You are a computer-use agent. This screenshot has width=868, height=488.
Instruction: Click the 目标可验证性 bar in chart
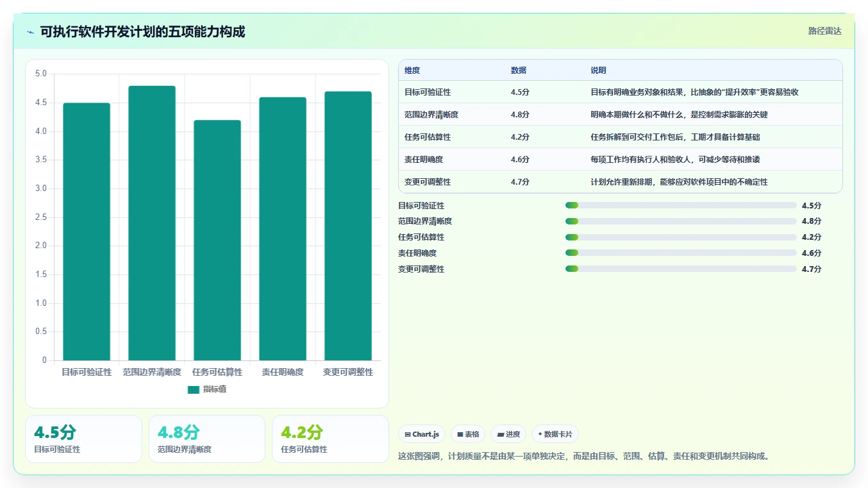tap(87, 231)
